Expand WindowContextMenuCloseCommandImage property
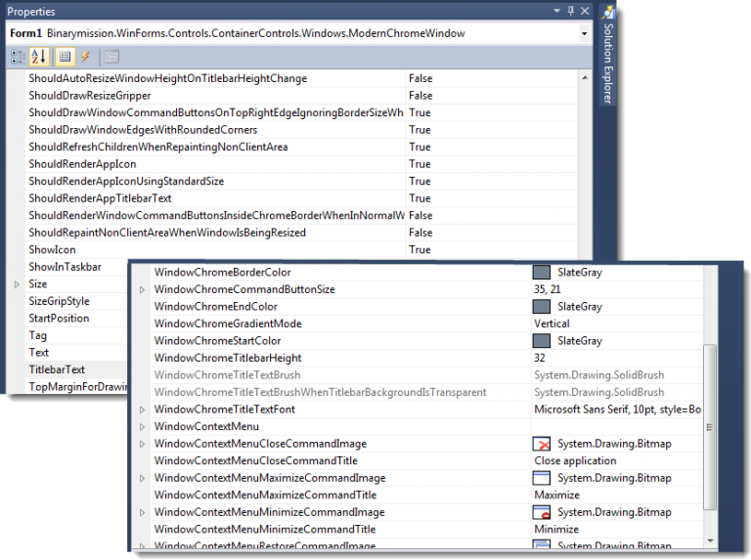 [142, 444]
